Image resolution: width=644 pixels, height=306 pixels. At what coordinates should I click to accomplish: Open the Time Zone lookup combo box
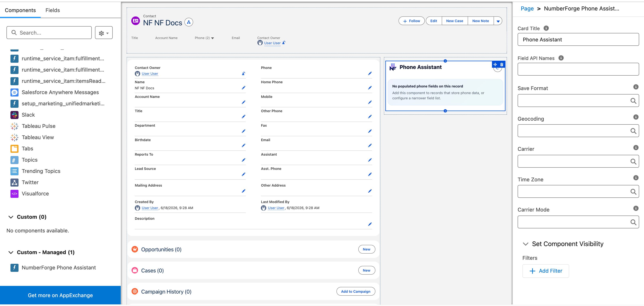(x=578, y=192)
